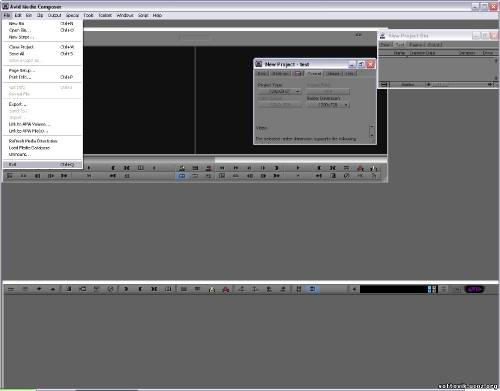
Task: Switch to the Format tab in New Project window
Action: 314,73
